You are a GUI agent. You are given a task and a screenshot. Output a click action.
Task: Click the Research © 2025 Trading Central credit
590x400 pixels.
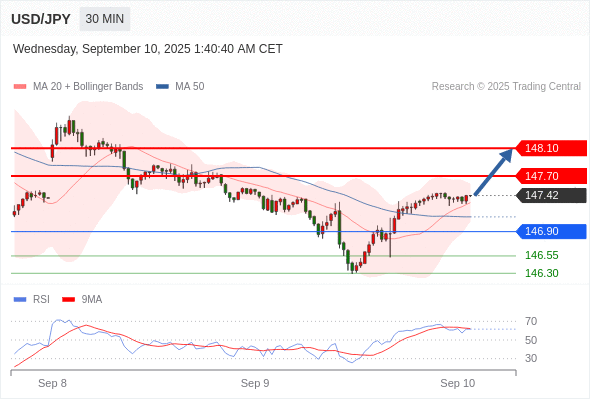click(x=506, y=87)
